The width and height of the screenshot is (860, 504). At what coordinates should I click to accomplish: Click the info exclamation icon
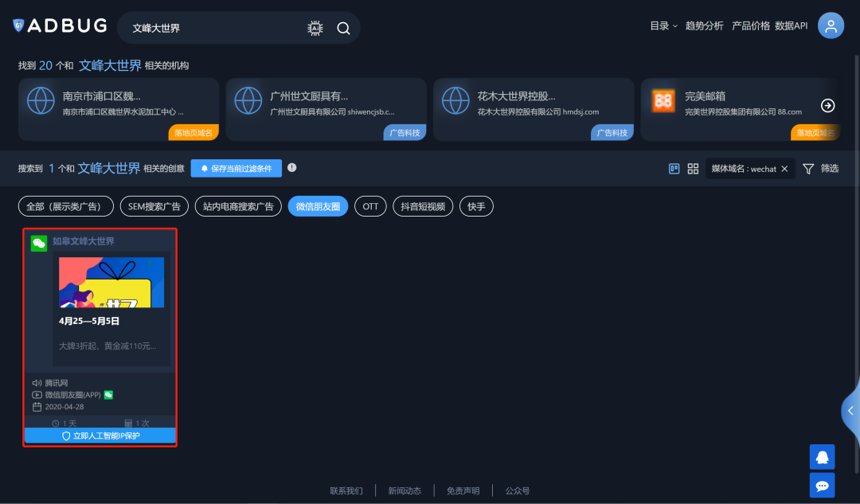coord(291,168)
